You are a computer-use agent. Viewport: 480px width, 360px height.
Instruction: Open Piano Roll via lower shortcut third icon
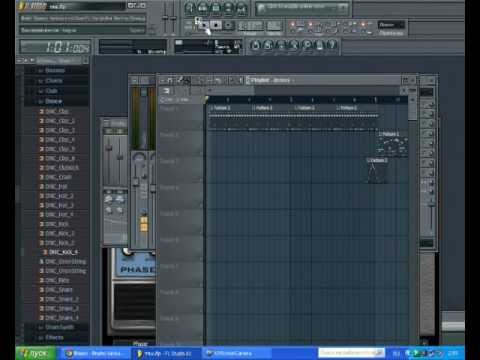click(281, 45)
